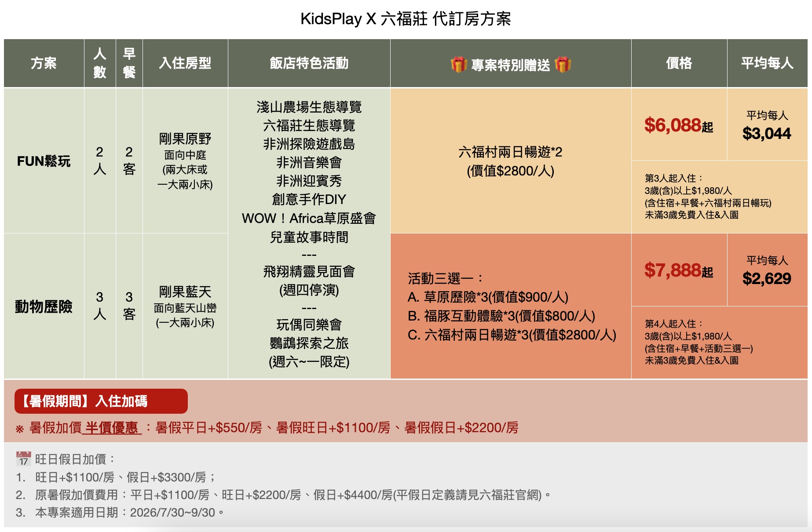
Task: Click the (含住宿+早餐+六福村兩日暢玩) line
Action: pyautogui.click(x=708, y=203)
